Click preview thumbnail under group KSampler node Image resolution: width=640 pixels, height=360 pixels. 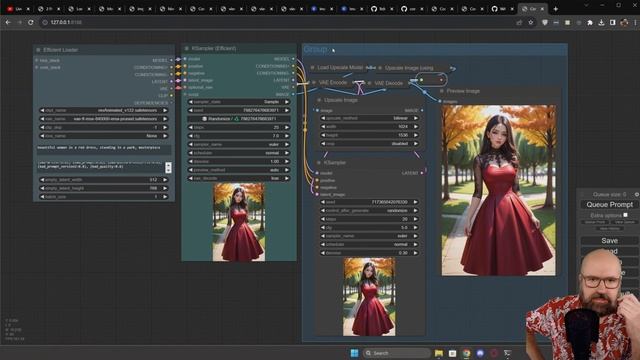(x=369, y=297)
